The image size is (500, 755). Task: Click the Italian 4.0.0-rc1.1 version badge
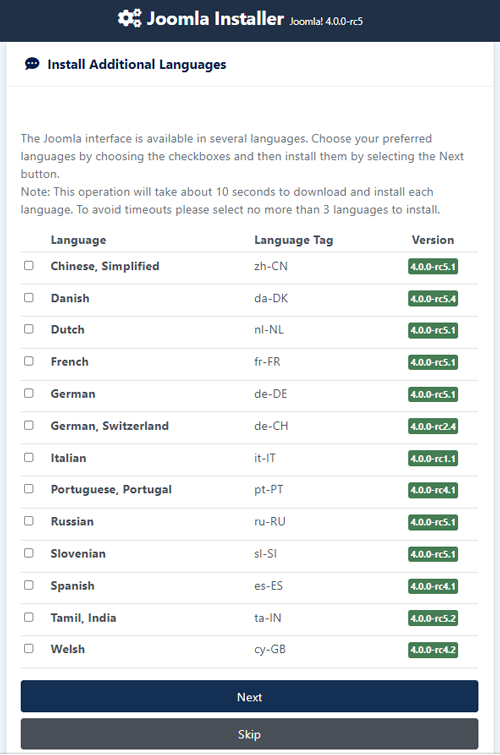point(433,458)
